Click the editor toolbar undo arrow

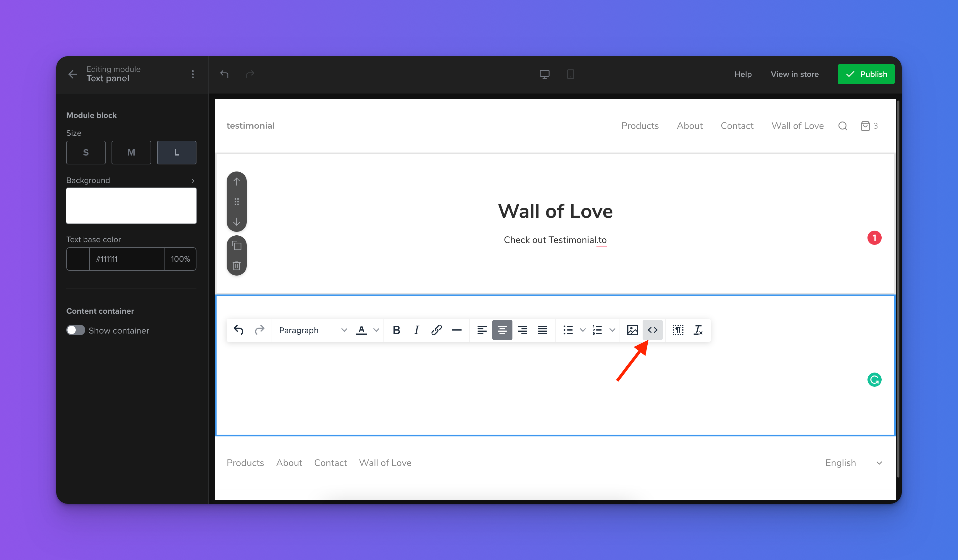(x=239, y=330)
